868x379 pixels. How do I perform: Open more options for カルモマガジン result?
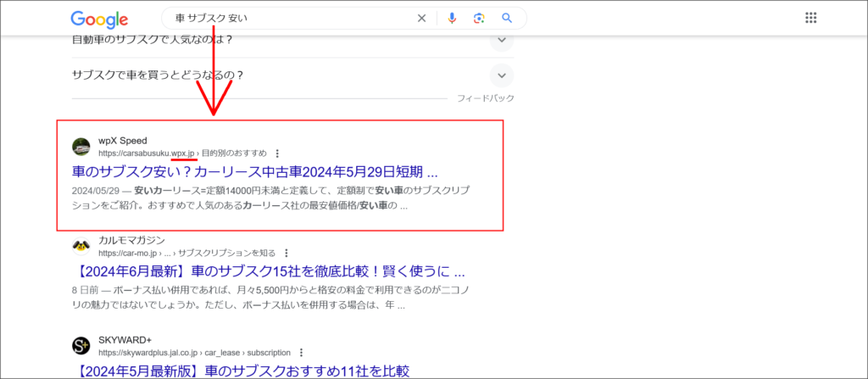point(287,254)
